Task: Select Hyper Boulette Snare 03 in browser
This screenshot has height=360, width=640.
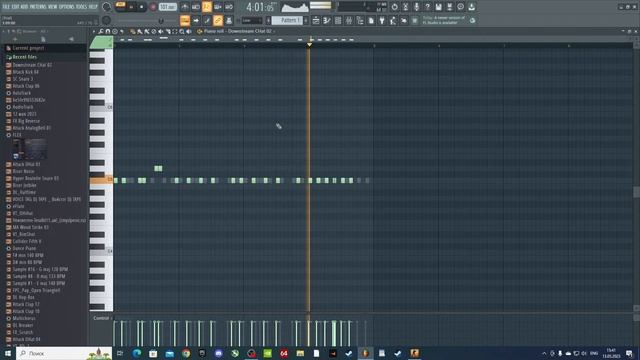Action: (x=36, y=178)
